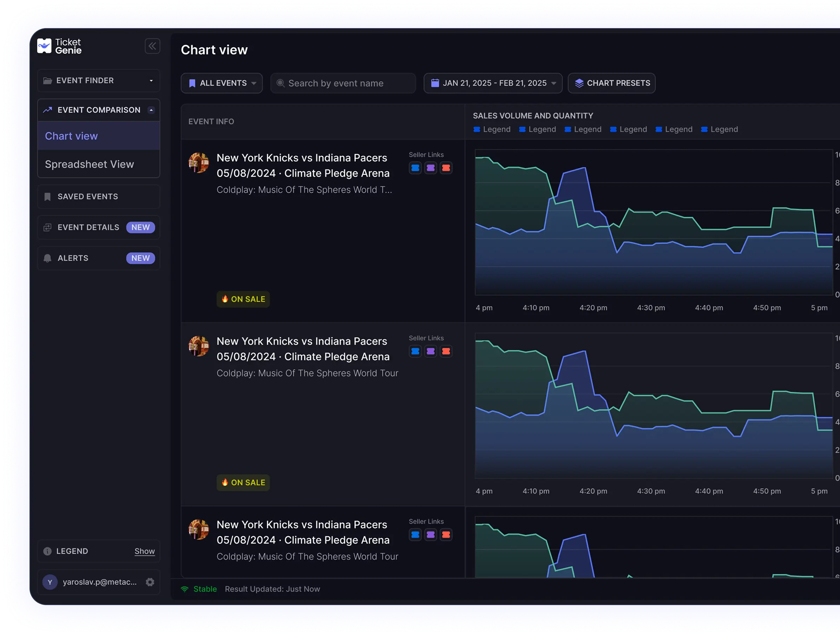Screen dimensions: 840x636
Task: Click first event's blue seller link icon
Action: coord(415,168)
